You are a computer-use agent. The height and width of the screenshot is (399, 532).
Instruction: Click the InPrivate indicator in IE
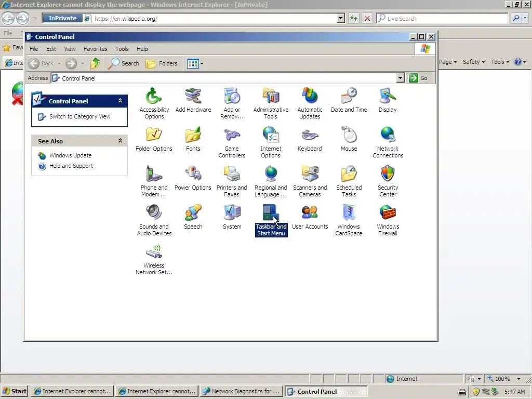(62, 18)
